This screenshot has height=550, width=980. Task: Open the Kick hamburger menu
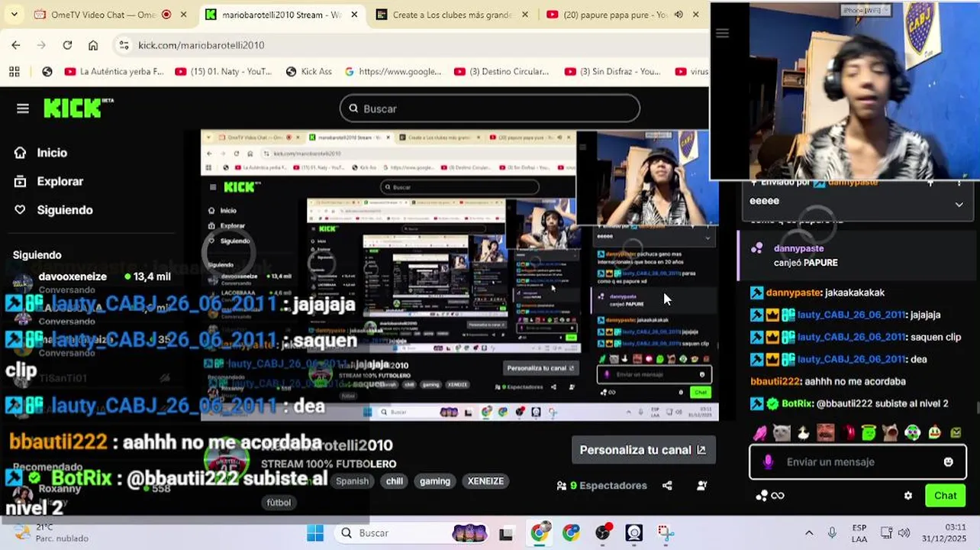coord(23,108)
